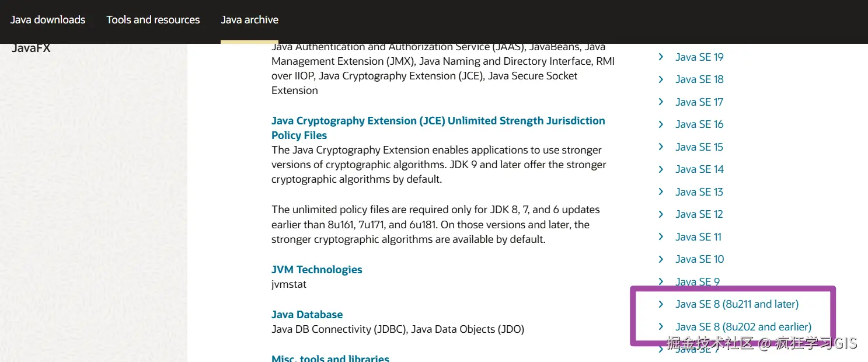Image resolution: width=868 pixels, height=362 pixels.
Task: Open Java SE 8 (8u211 and later) link
Action: [737, 304]
